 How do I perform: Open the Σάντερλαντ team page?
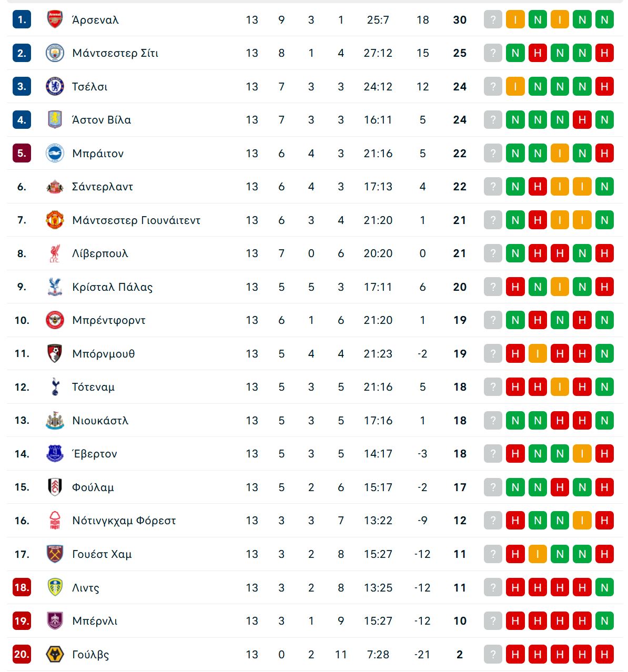[x=103, y=187]
